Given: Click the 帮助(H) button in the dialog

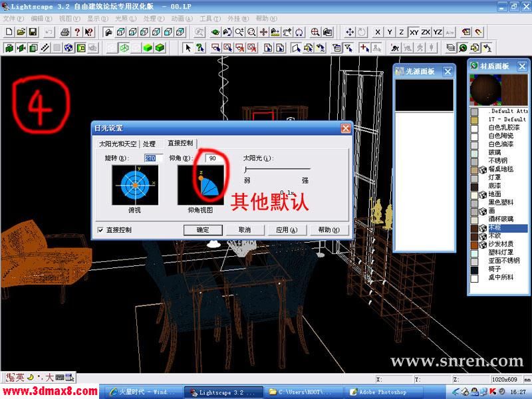Looking at the screenshot, I should pyautogui.click(x=329, y=230).
